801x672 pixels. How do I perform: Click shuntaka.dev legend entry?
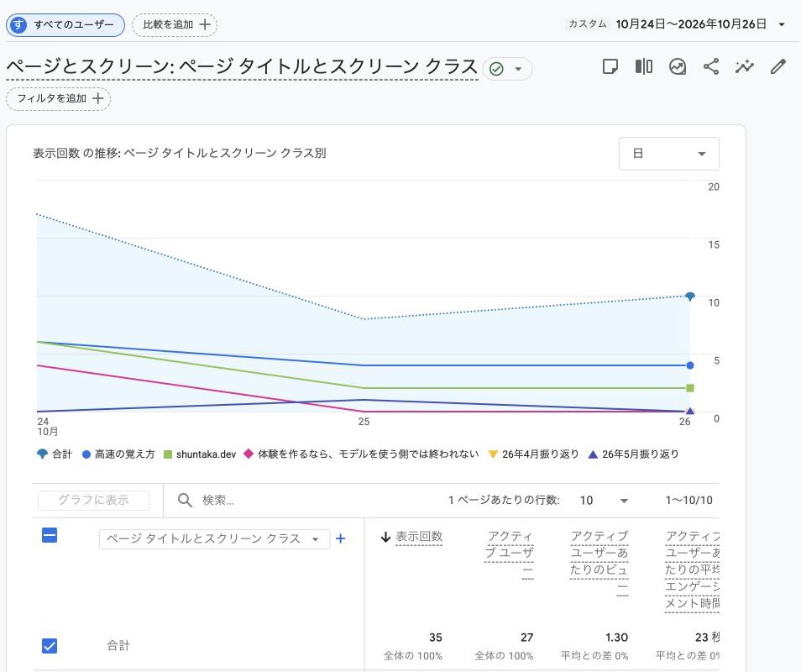tap(200, 454)
